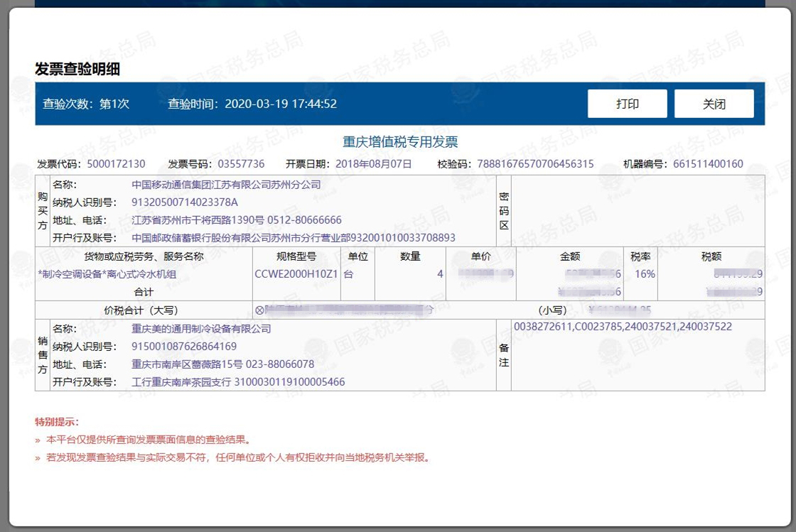Click the buyer bank account 中国邮政储蓄银行 line
The image size is (796, 532).
pos(293,238)
